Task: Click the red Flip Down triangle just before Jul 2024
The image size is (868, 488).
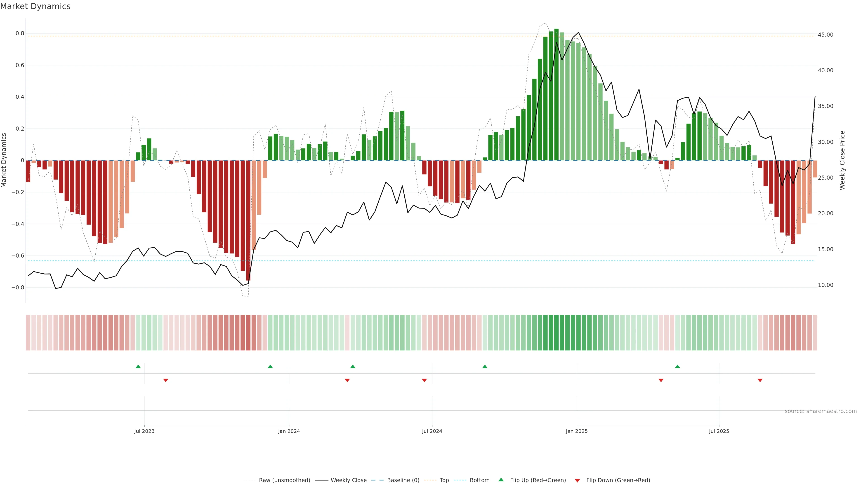Action: pos(424,380)
